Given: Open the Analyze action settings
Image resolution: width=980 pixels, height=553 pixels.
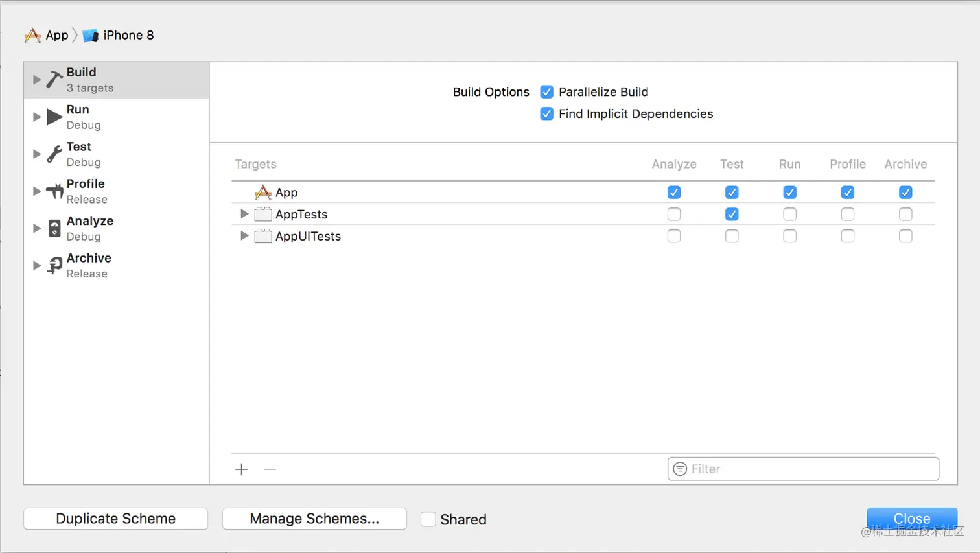Looking at the screenshot, I should click(x=54, y=228).
